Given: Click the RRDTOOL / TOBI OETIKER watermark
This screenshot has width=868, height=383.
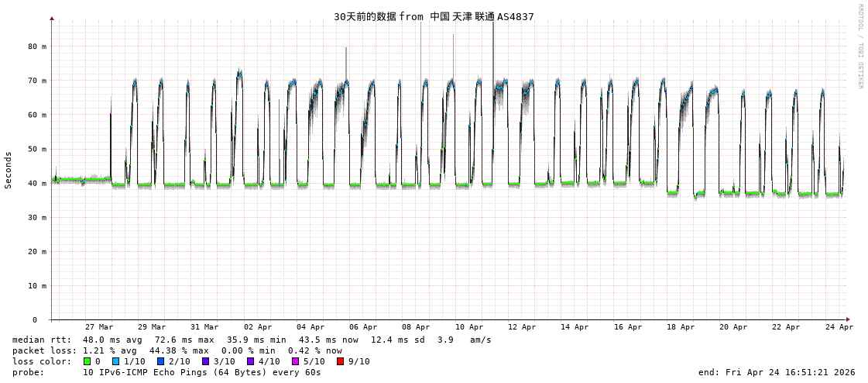Looking at the screenshot, I should (859, 47).
